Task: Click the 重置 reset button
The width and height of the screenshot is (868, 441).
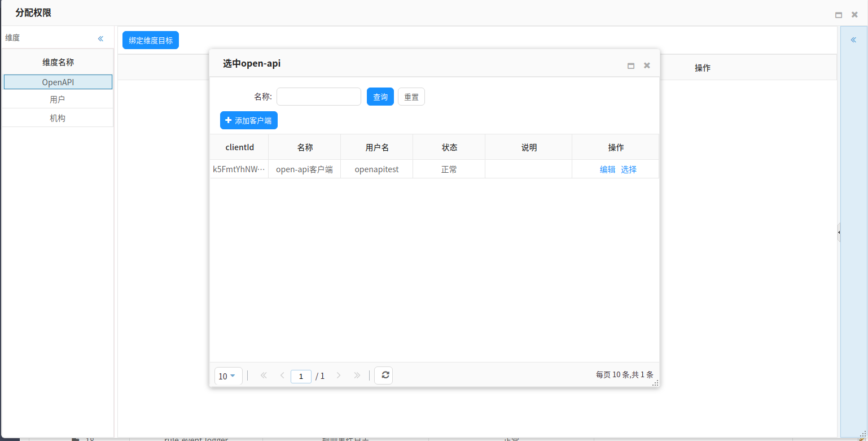Action: click(x=411, y=97)
